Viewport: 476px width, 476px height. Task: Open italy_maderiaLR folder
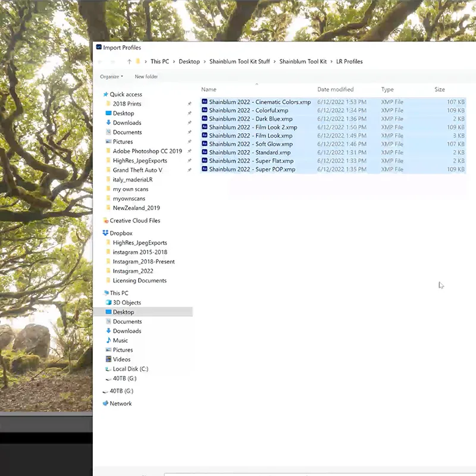[133, 180]
